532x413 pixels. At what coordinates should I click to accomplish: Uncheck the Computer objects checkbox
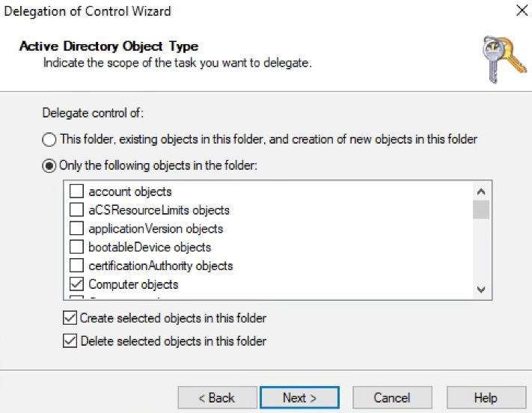[x=76, y=284]
